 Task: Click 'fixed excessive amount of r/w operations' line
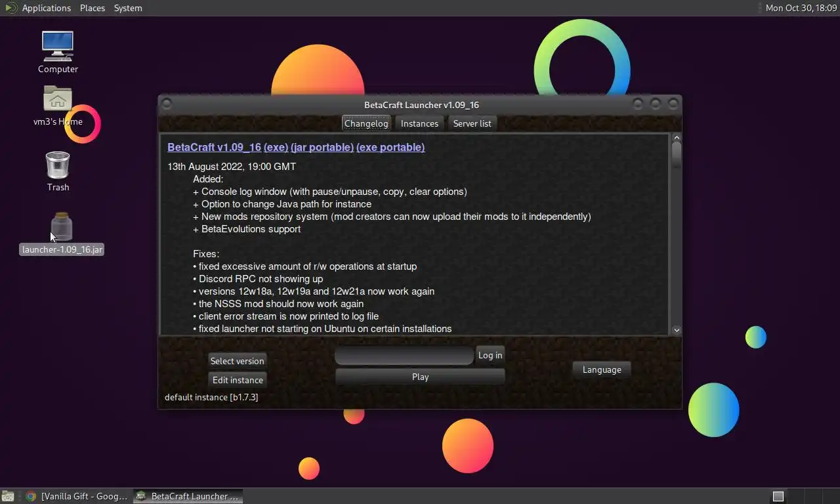coord(305,266)
